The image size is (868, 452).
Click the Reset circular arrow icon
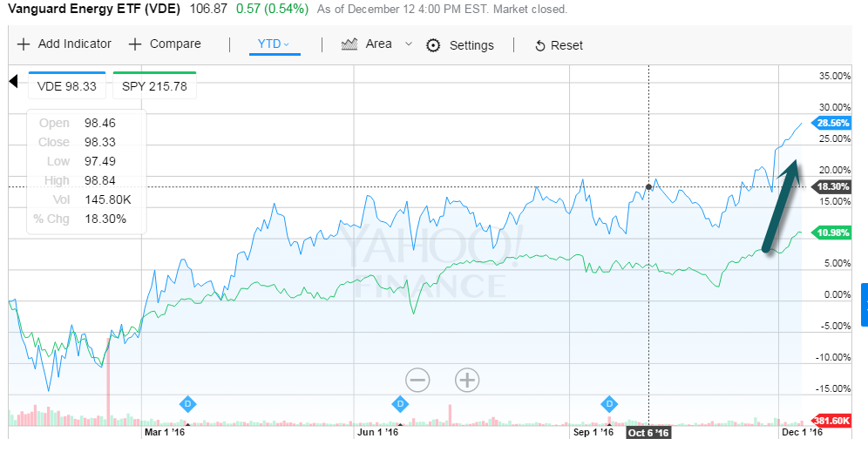point(539,46)
